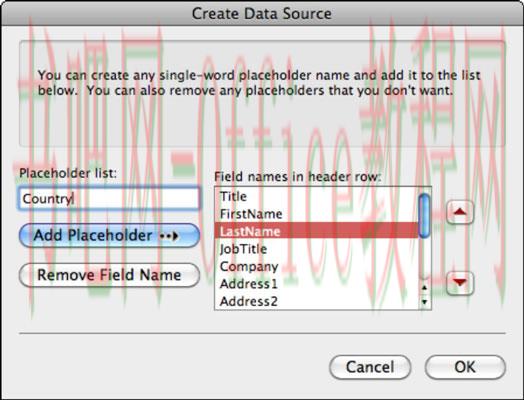Select FirstName in the field names list

316,214
